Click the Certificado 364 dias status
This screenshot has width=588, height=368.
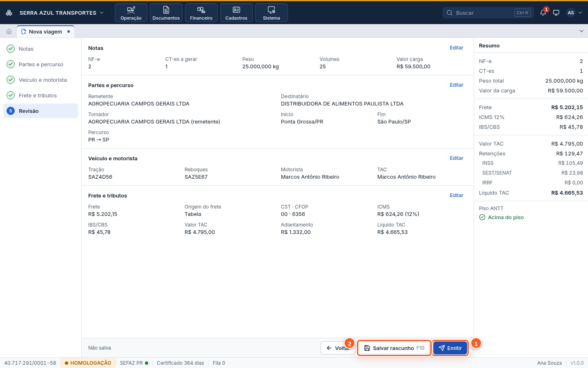(x=180, y=363)
